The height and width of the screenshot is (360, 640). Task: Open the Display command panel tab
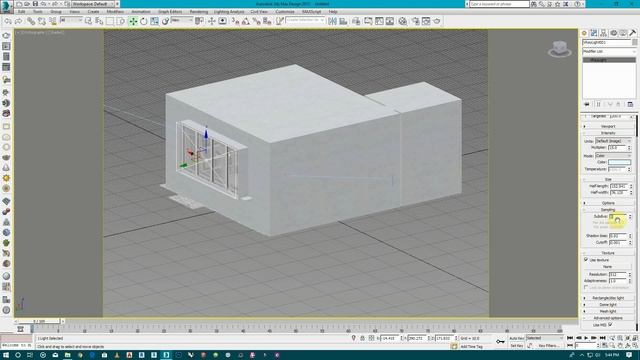point(623,33)
